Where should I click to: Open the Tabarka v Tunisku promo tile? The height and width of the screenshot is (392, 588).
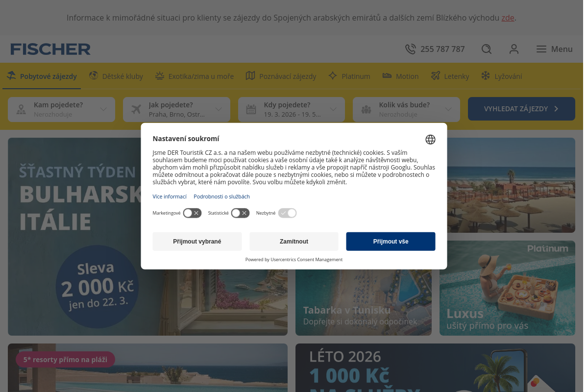pyautogui.click(x=364, y=303)
